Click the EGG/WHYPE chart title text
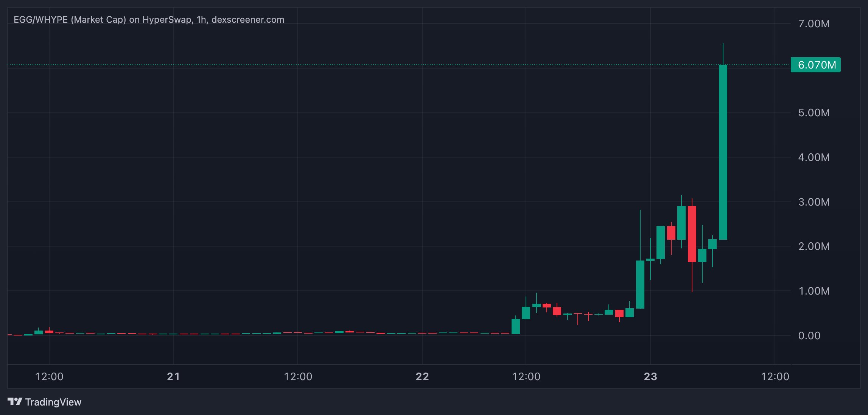Viewport: 868px width, 415px height. point(149,20)
